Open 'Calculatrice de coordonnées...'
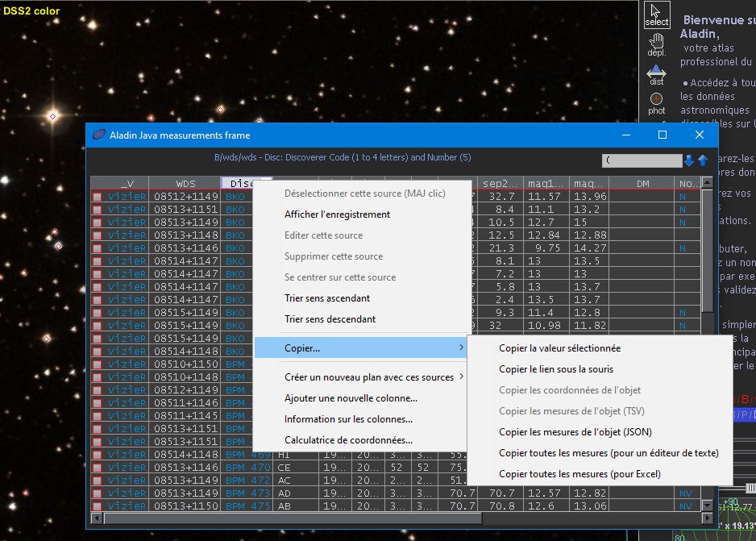756x541 pixels. [x=348, y=440]
